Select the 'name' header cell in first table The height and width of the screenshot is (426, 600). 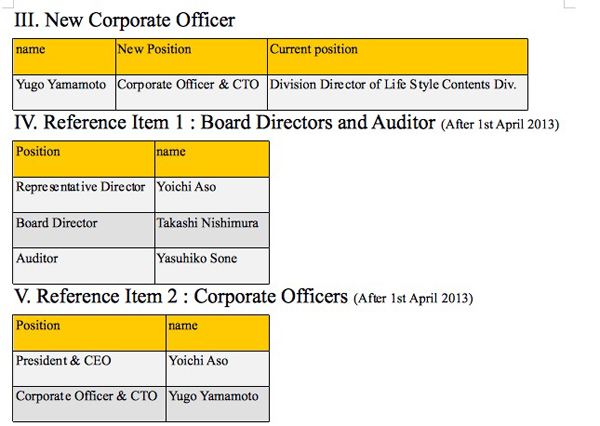(64, 57)
